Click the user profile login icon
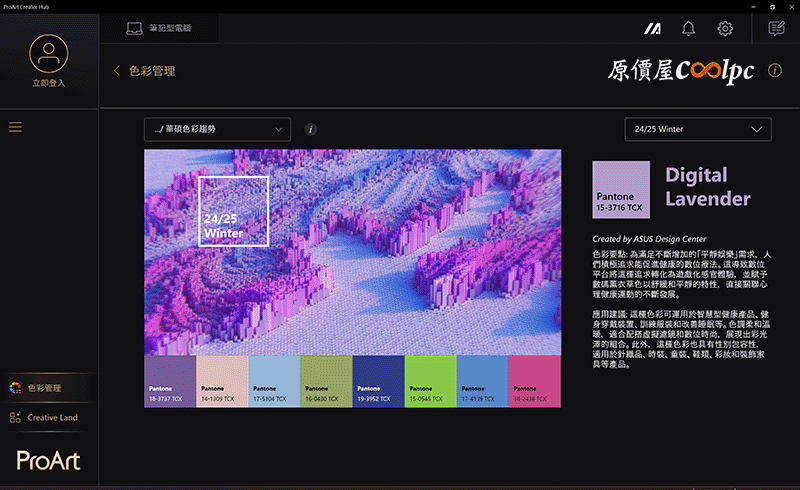800x490 pixels. point(48,54)
